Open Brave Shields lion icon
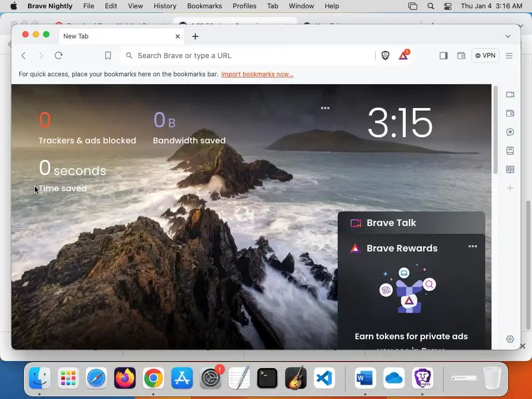The image size is (532, 399). pyautogui.click(x=385, y=55)
